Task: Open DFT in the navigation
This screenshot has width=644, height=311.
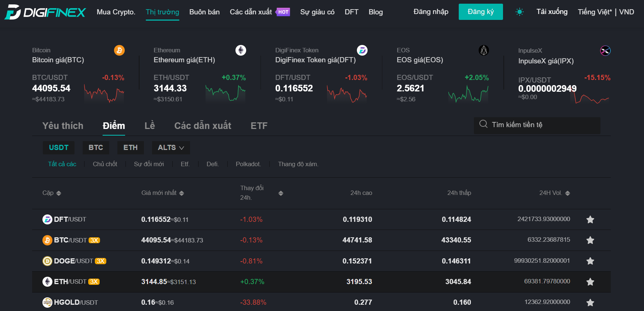Action: [x=351, y=12]
